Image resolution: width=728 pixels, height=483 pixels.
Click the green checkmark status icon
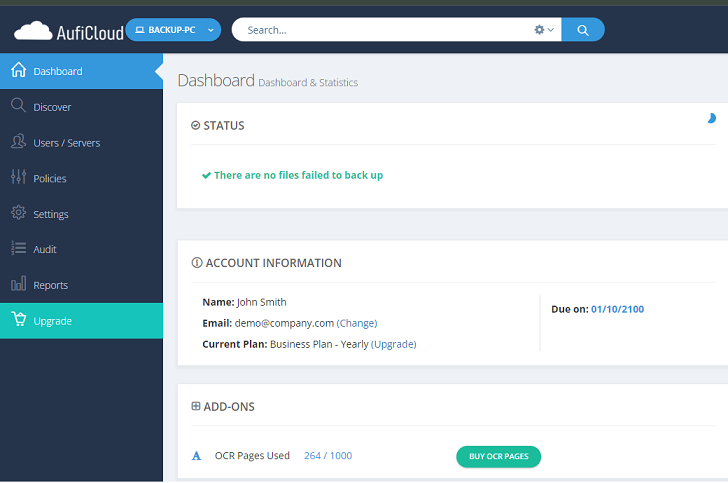206,176
